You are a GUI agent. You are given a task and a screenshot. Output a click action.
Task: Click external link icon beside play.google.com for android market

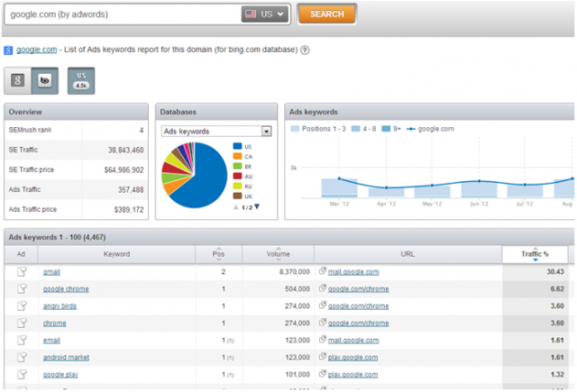[321, 358]
